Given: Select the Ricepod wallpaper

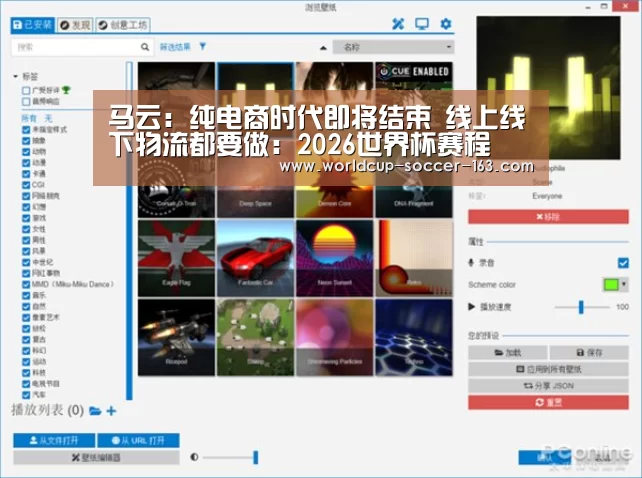Looking at the screenshot, I should 176,337.
